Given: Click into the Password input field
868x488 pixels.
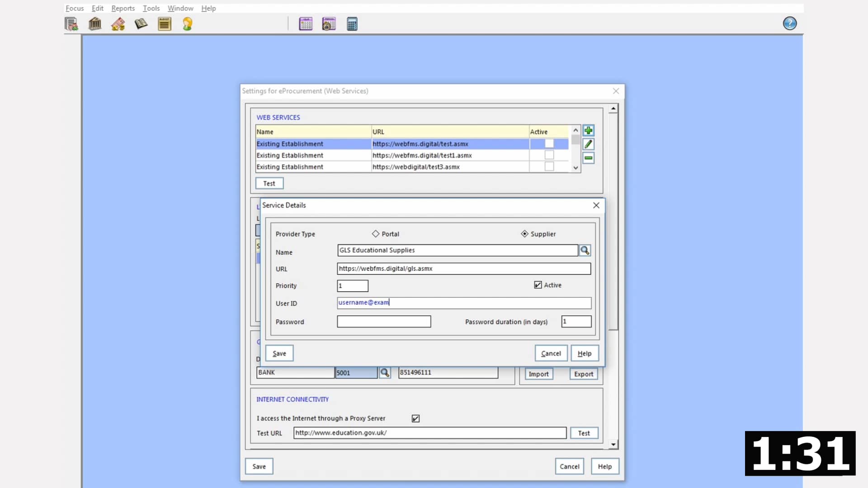Looking at the screenshot, I should pos(384,322).
